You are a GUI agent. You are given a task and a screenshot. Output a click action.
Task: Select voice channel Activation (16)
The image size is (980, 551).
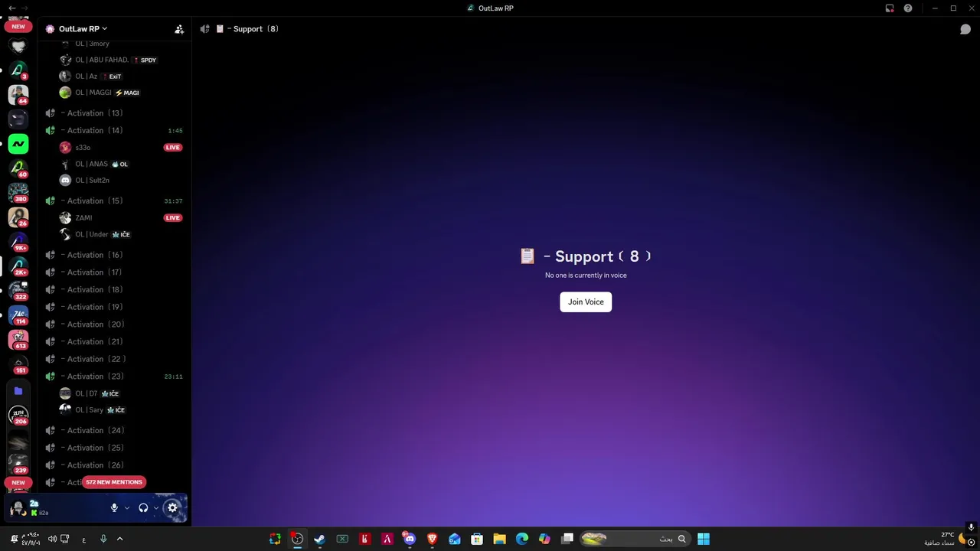coord(115,255)
